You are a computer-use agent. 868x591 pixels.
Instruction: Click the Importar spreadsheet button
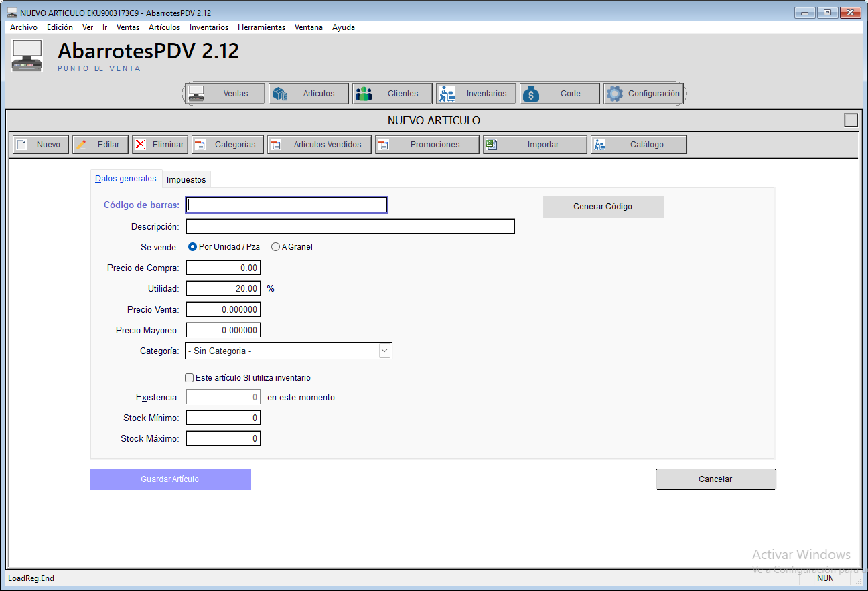tap(535, 145)
